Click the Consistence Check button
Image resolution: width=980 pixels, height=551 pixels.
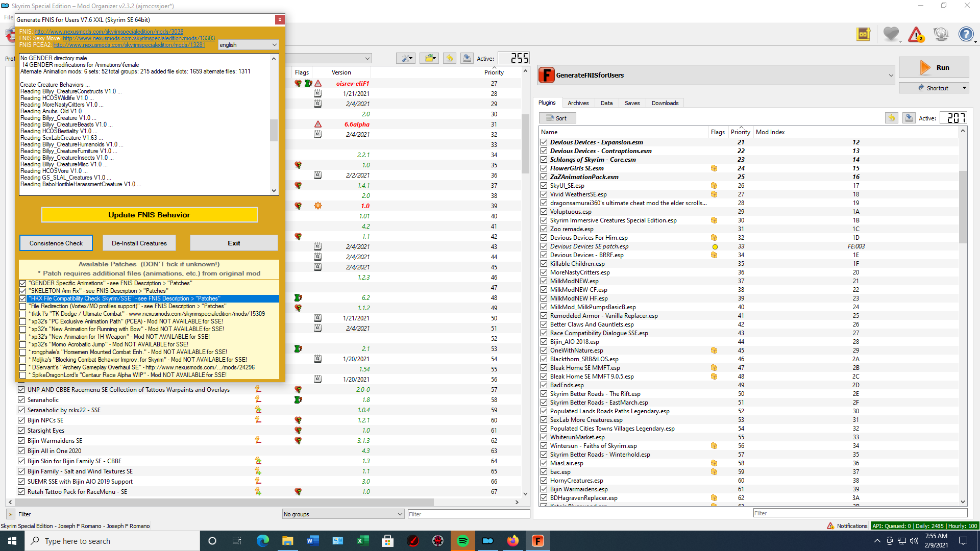(x=56, y=243)
